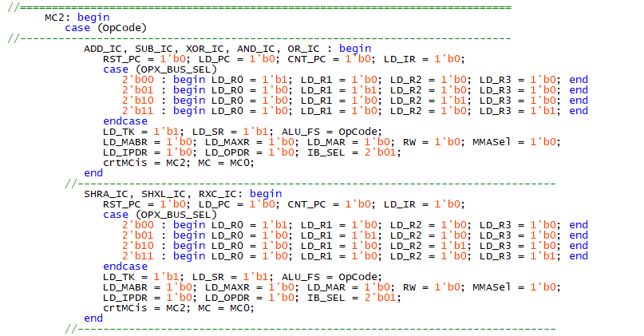Click 'RW = 1'b0' in SHRA_IC block
The width and height of the screenshot is (644, 336).
433,287
